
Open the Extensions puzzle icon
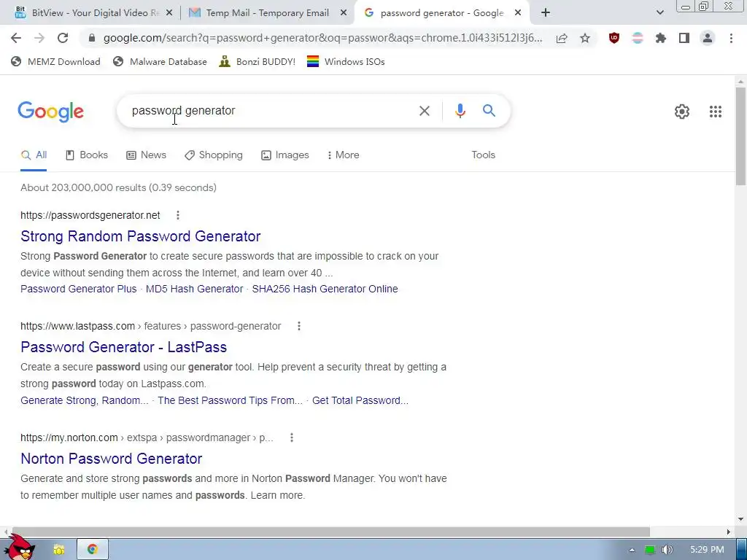pyautogui.click(x=661, y=38)
